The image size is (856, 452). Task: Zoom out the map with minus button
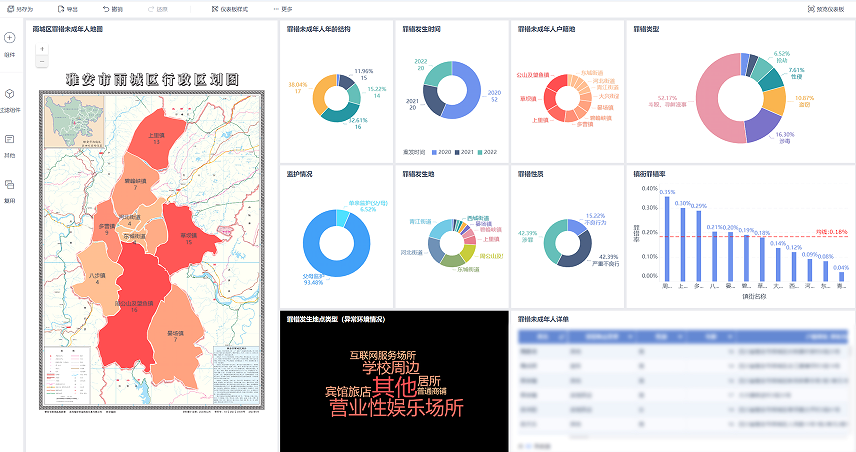[x=42, y=61]
